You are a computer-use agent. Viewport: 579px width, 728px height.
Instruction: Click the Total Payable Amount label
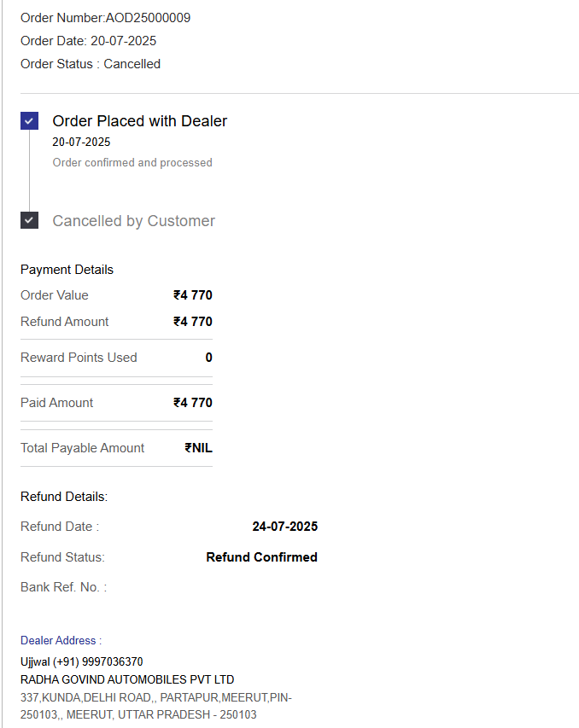click(x=82, y=448)
